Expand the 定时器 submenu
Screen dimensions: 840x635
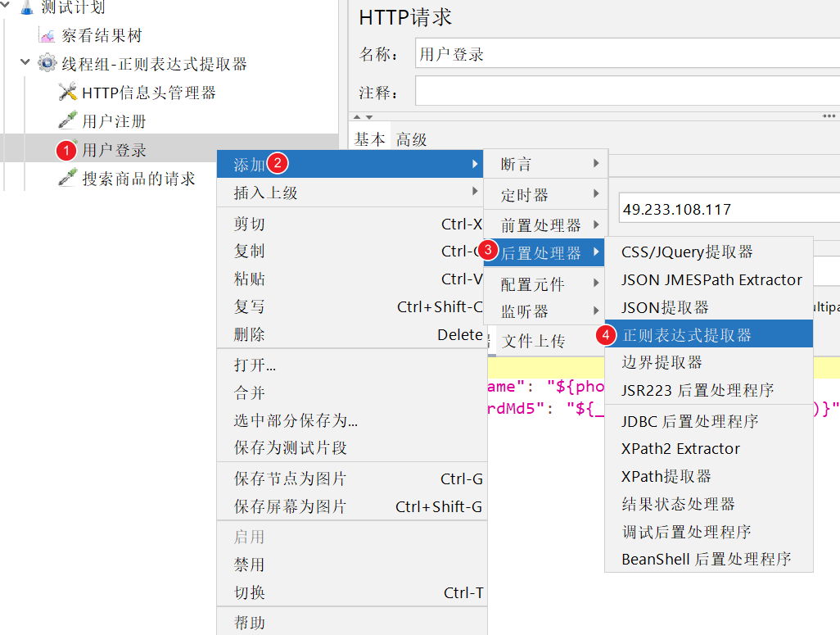[545, 194]
